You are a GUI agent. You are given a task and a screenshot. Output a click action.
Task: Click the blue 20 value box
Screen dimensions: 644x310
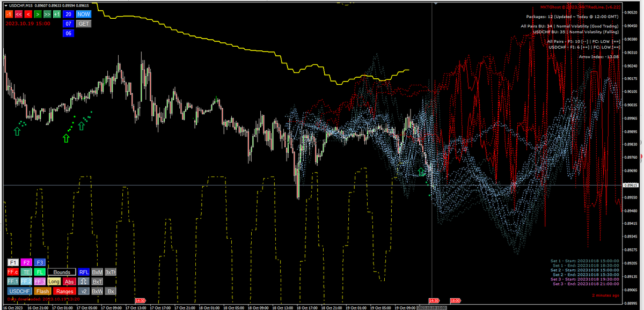[68, 14]
